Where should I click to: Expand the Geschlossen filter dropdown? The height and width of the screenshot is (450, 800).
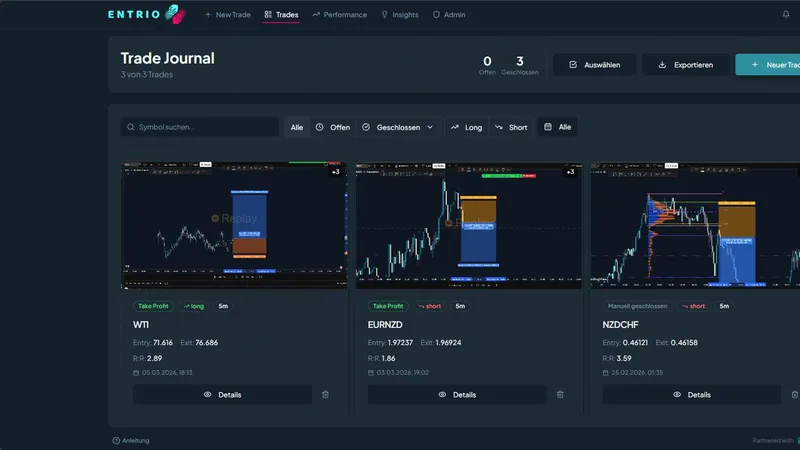[397, 127]
